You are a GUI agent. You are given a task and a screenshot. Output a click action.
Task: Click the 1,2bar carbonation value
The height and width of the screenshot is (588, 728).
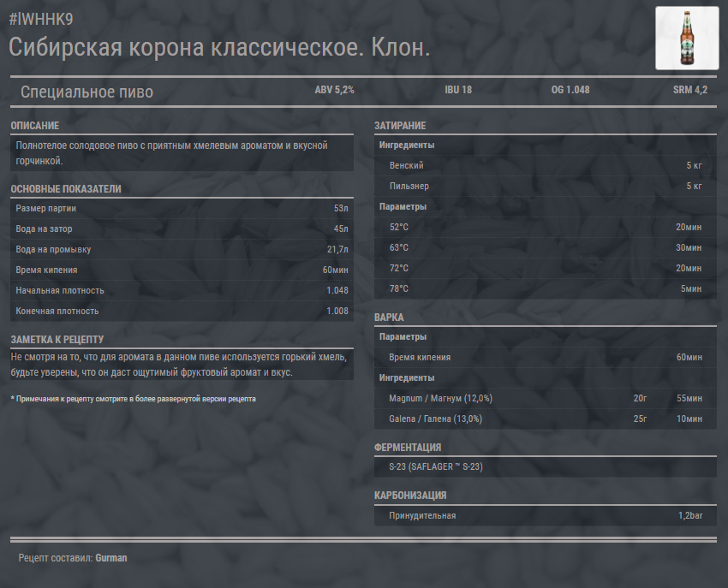click(x=690, y=515)
